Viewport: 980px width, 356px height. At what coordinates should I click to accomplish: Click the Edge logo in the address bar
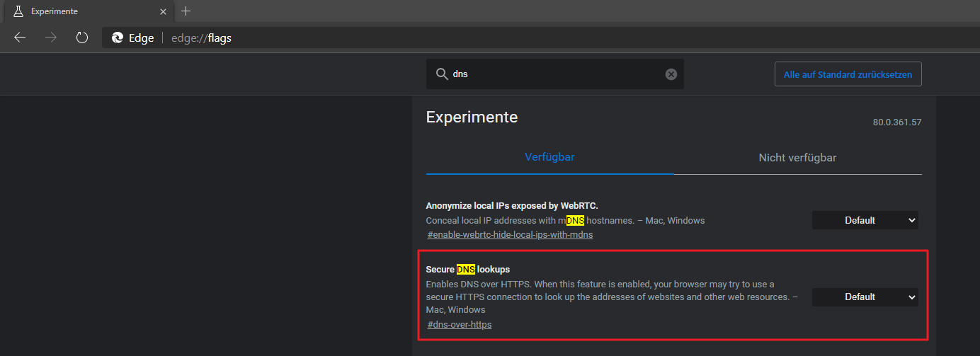[x=118, y=38]
